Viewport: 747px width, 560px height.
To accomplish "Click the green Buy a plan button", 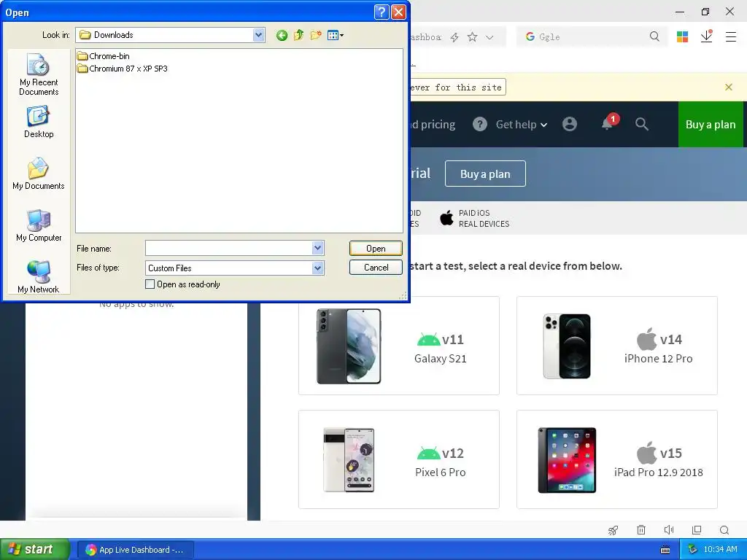I will 711,124.
